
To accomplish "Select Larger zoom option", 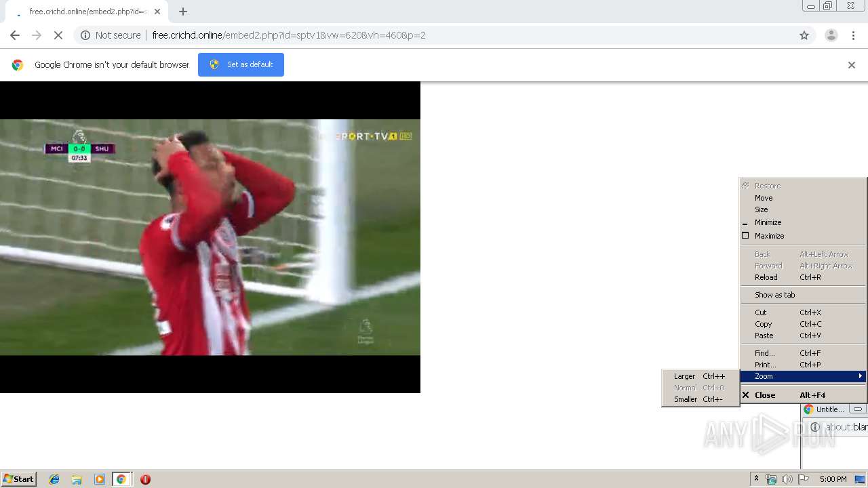I will [700, 376].
